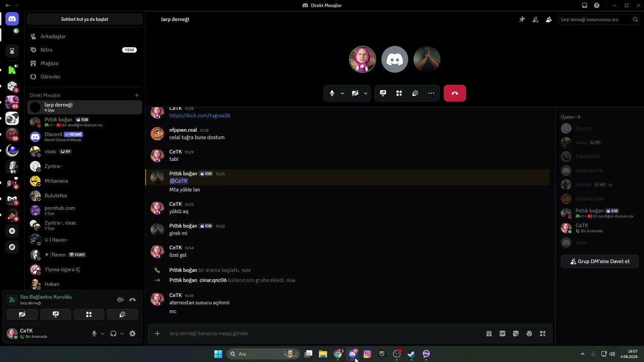Show hidden icons in the system tray
The image size is (644, 362).
click(x=583, y=354)
